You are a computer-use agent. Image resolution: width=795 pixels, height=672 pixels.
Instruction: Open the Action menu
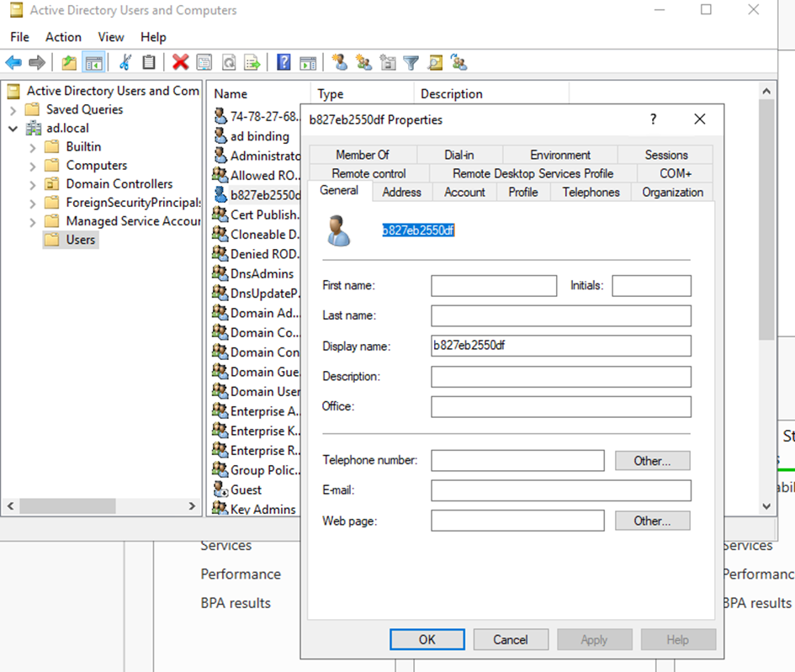tap(63, 37)
